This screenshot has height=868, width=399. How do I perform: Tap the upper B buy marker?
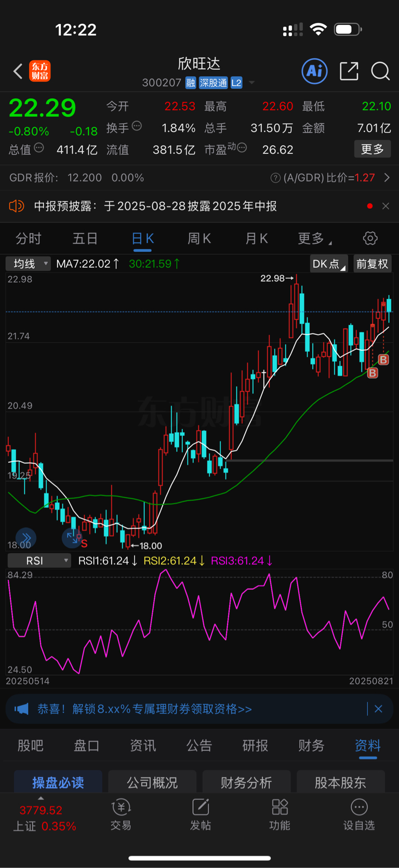click(x=383, y=359)
